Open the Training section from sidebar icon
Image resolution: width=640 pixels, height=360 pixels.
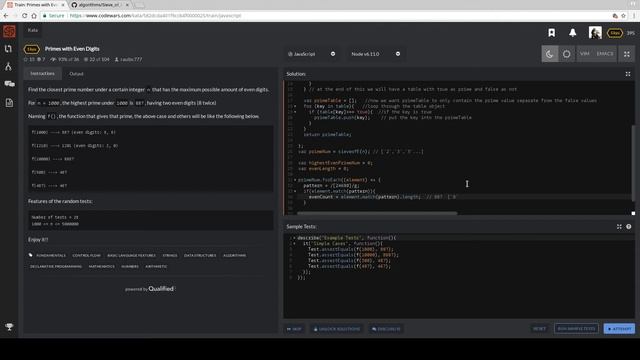[8, 49]
